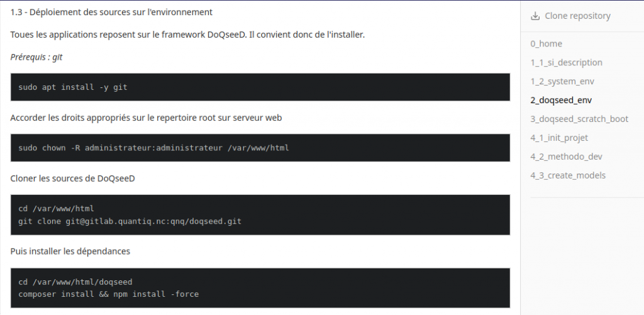The image size is (644, 315).
Task: Click the sudo apt install git code block
Action: [260, 87]
